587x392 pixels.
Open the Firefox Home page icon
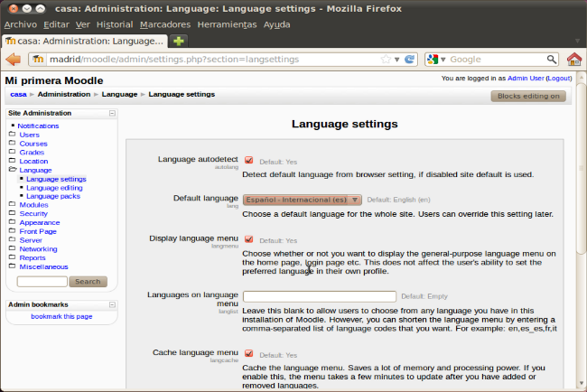pyautogui.click(x=573, y=60)
